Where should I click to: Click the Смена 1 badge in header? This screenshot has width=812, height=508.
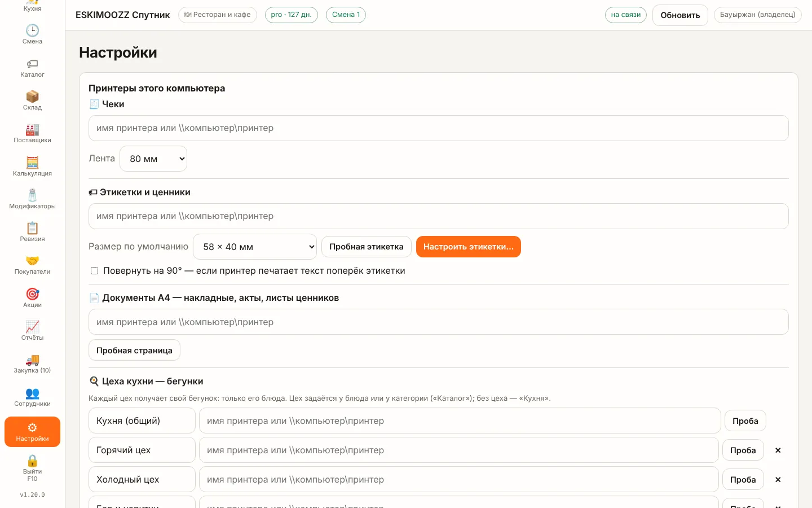346,15
